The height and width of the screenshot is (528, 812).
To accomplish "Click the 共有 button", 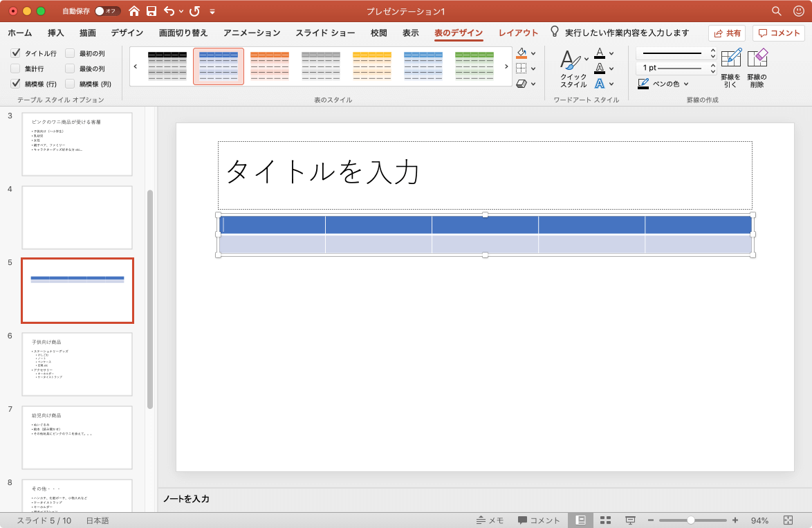I will (x=727, y=33).
